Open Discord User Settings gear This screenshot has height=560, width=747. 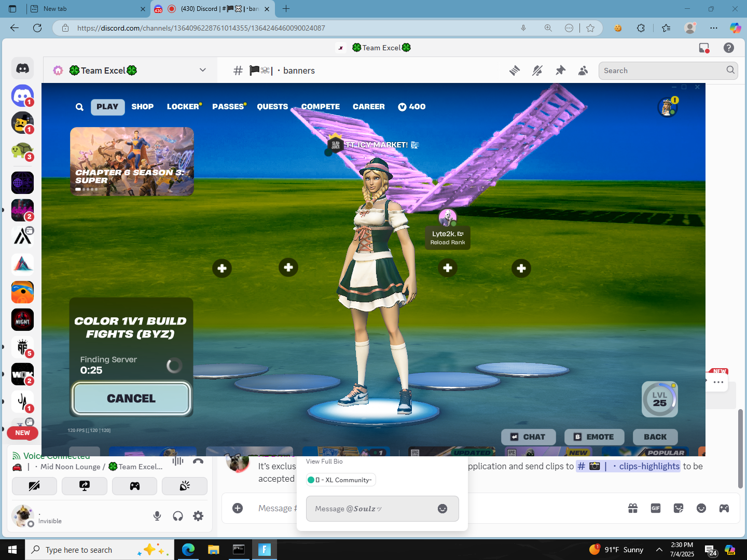click(198, 516)
